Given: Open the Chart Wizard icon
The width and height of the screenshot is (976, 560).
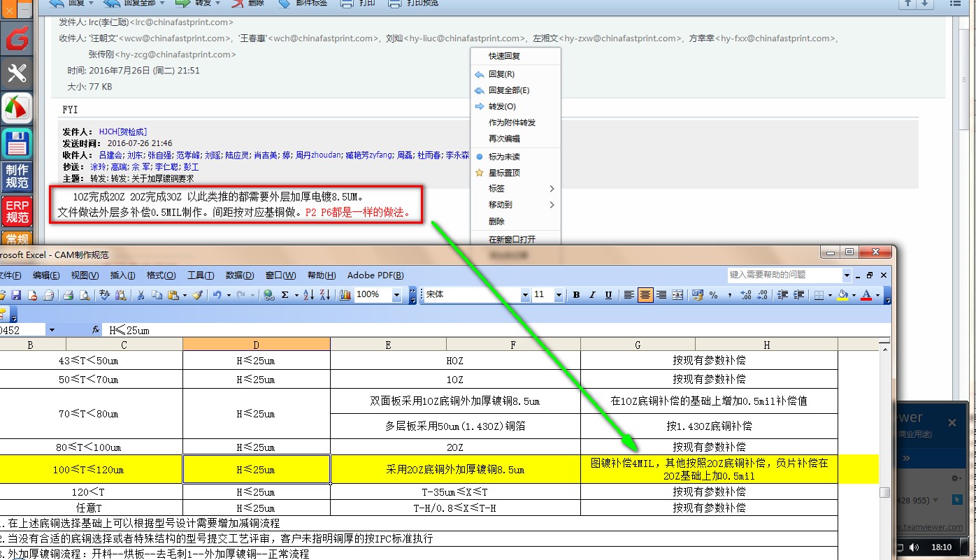Looking at the screenshot, I should 345,295.
